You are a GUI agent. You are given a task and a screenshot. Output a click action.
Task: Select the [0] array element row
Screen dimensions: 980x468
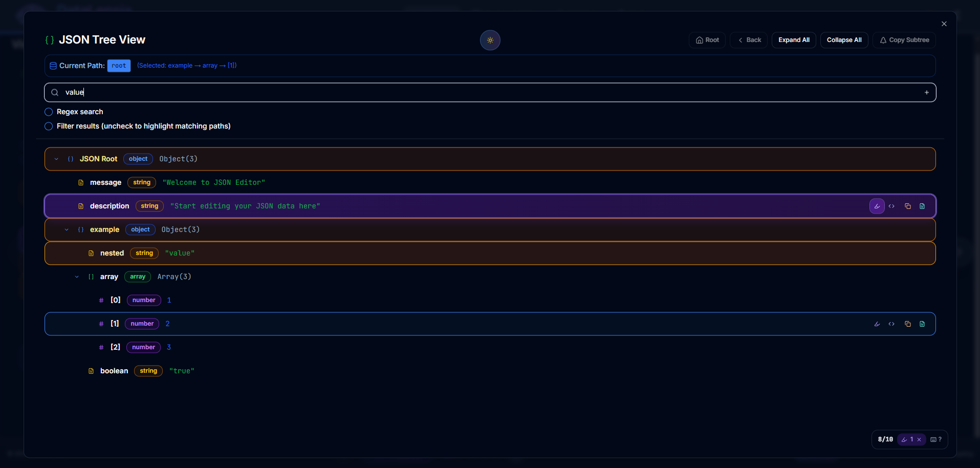point(490,301)
